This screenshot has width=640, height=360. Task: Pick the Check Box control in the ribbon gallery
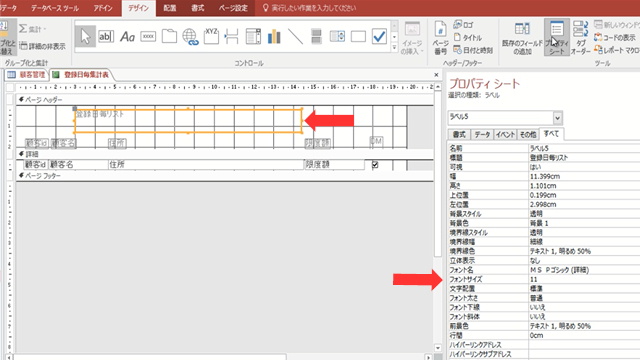(379, 37)
